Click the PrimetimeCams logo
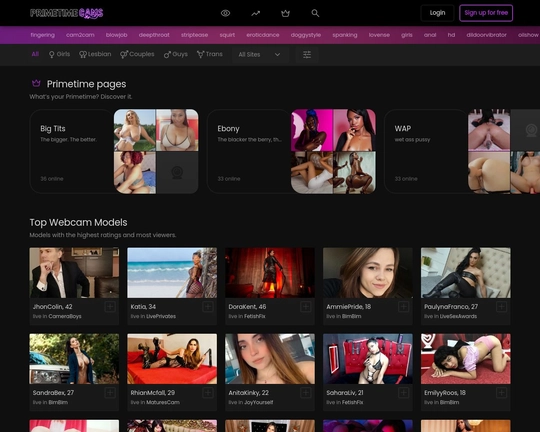Image resolution: width=540 pixels, height=432 pixels. click(66, 13)
